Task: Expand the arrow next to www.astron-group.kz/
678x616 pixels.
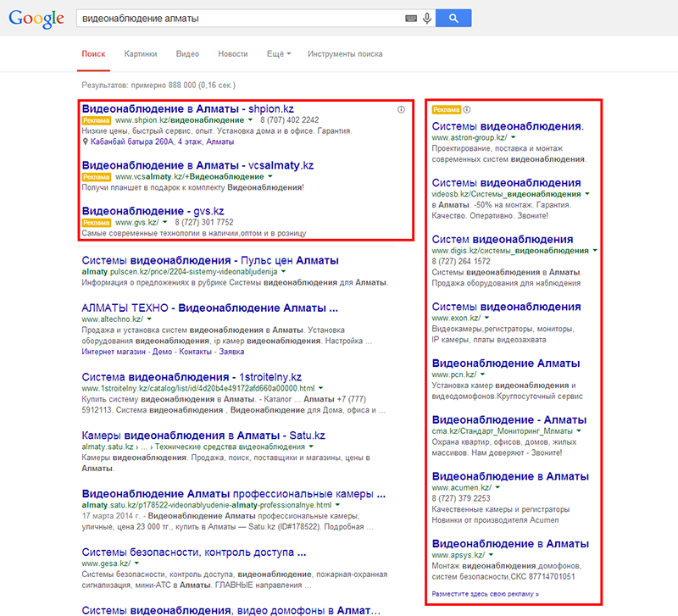Action: (x=514, y=137)
